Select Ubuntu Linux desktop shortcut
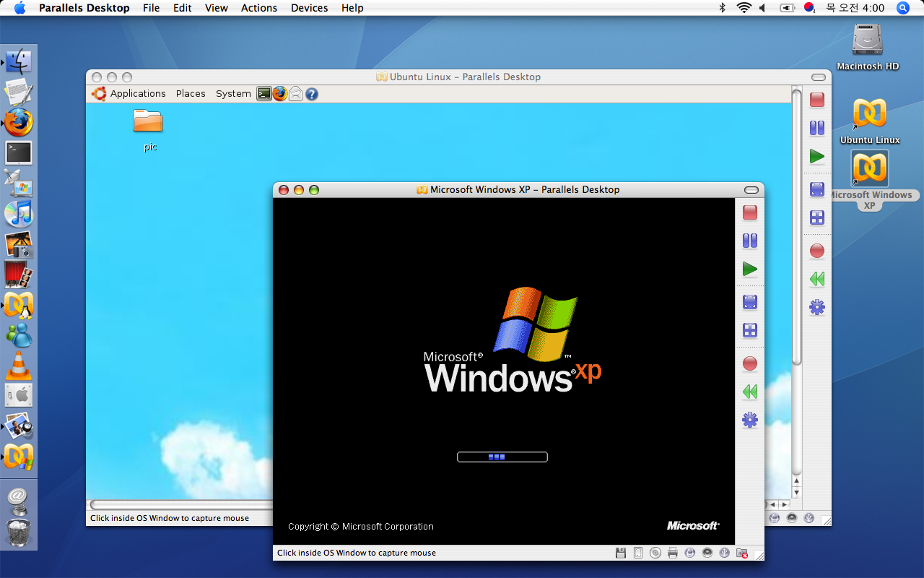 (870, 121)
